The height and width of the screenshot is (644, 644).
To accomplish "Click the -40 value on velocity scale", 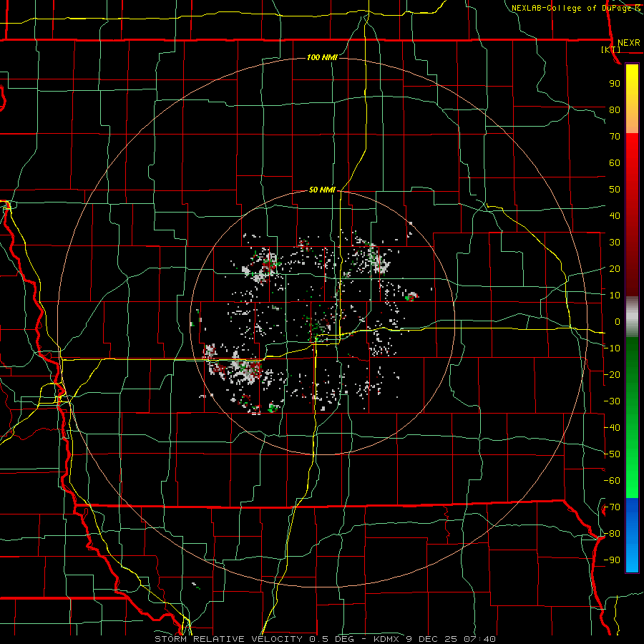I will [x=612, y=428].
